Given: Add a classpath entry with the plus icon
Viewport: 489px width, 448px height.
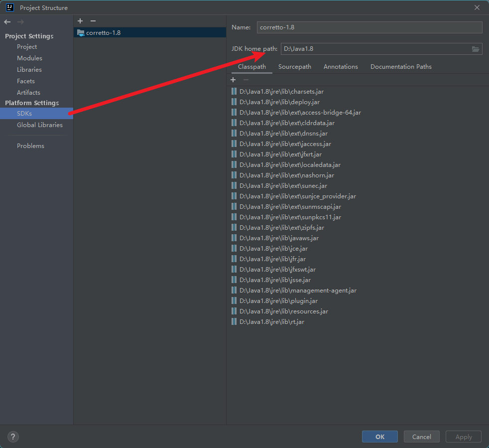Looking at the screenshot, I should (233, 80).
